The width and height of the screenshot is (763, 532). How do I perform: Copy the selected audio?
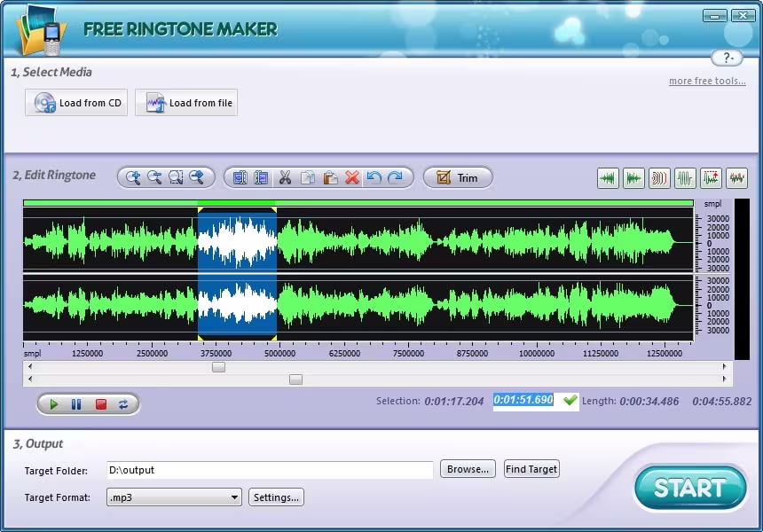(x=308, y=178)
